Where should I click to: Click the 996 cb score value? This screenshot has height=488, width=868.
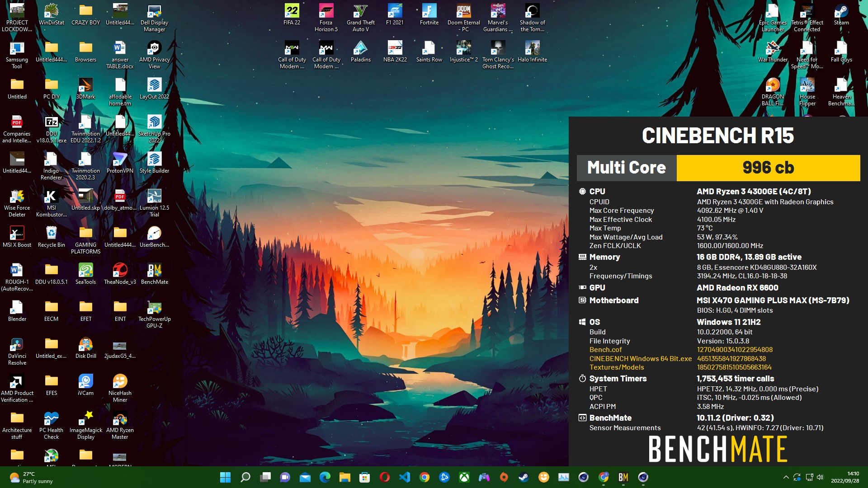point(768,168)
